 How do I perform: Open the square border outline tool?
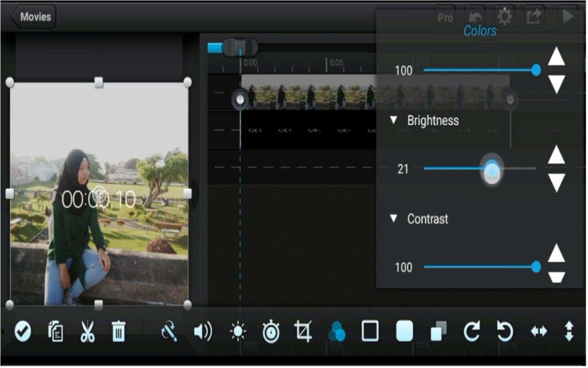click(370, 331)
